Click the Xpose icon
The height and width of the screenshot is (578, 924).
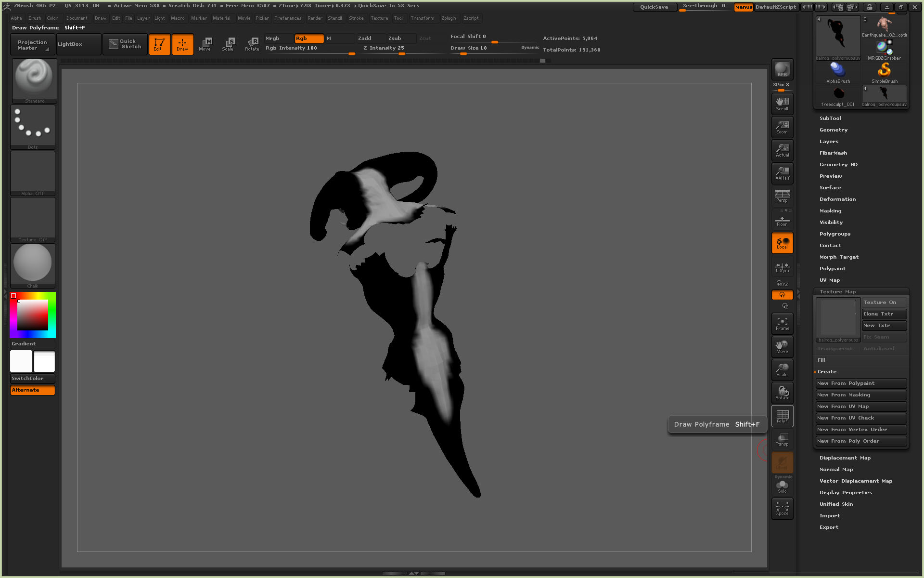pos(782,508)
